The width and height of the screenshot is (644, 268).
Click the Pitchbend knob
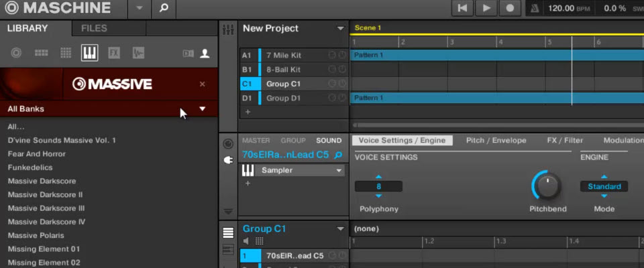pyautogui.click(x=547, y=186)
